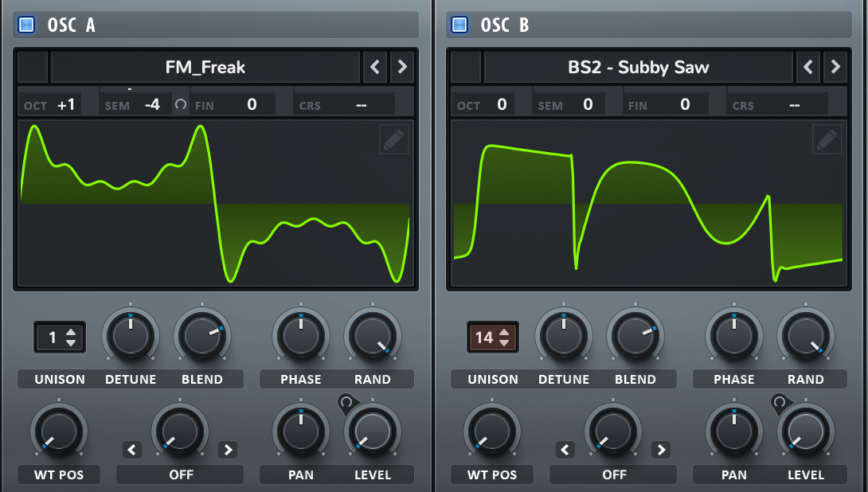
Task: Click OSC A Rand knob
Action: point(373,336)
